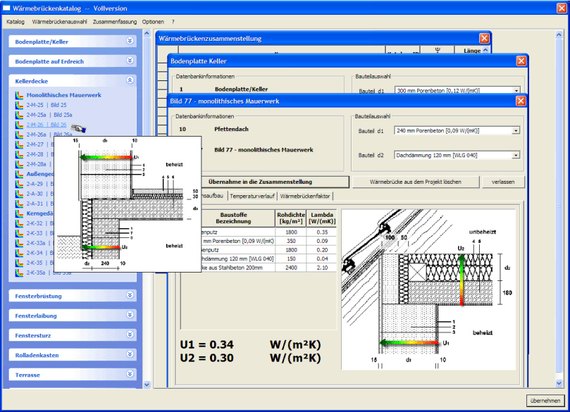Switch to the Wärmebrückenfaktor tab

click(305, 196)
